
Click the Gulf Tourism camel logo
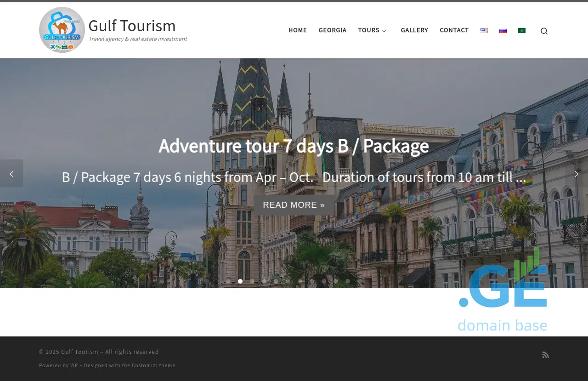62,30
